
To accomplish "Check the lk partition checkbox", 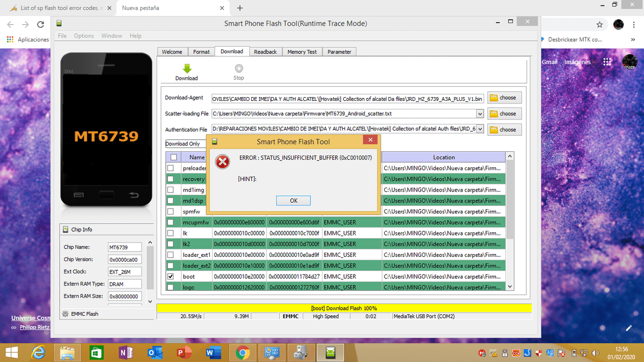I will tap(171, 233).
